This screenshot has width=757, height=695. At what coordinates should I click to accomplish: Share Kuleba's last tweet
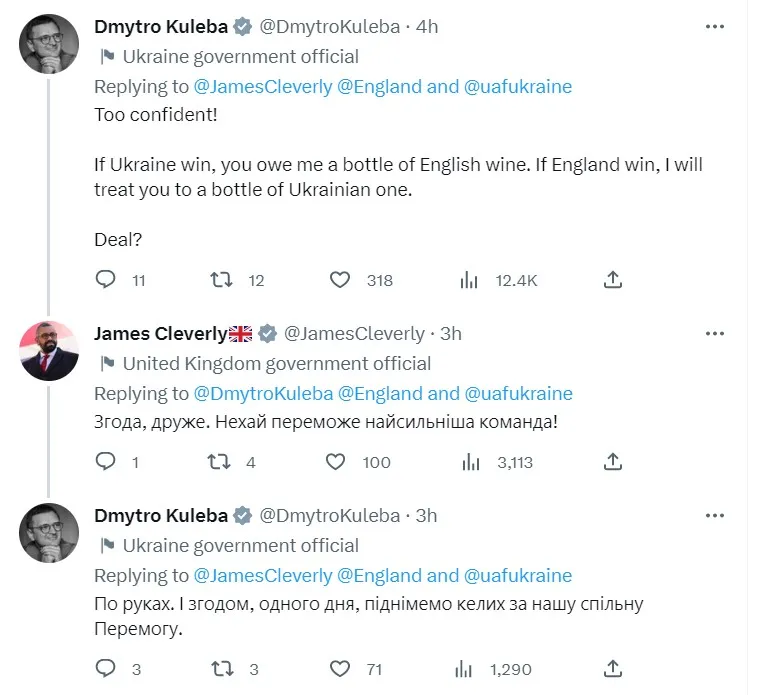(615, 669)
